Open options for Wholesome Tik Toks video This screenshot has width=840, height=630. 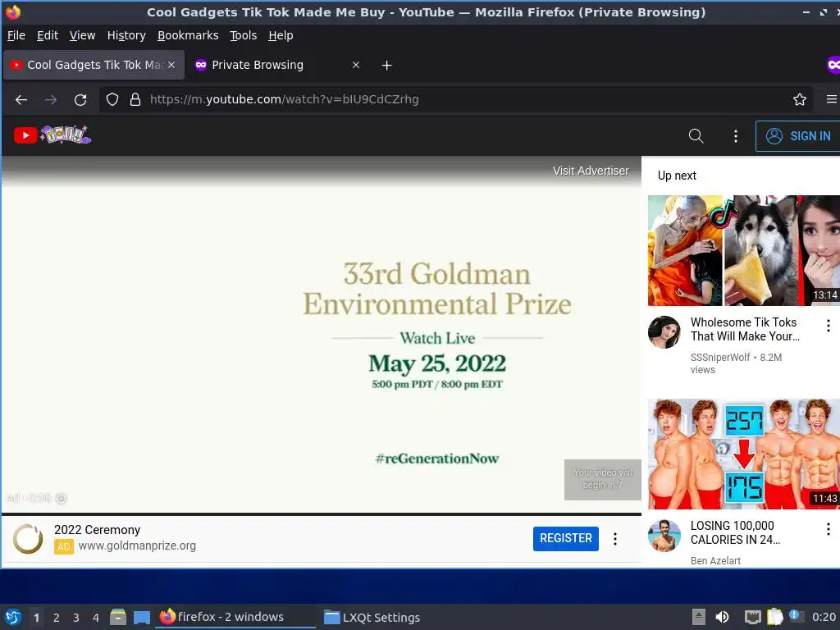(829, 325)
